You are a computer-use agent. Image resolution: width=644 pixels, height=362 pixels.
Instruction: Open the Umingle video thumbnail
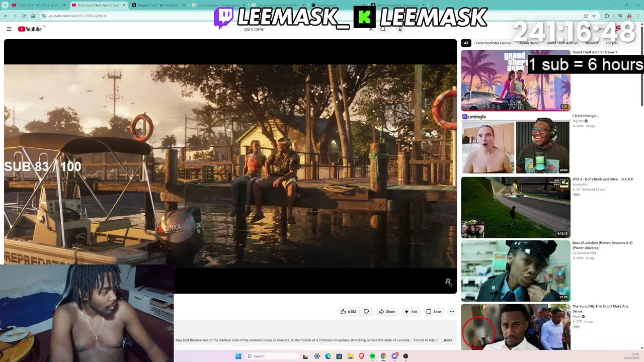[516, 144]
